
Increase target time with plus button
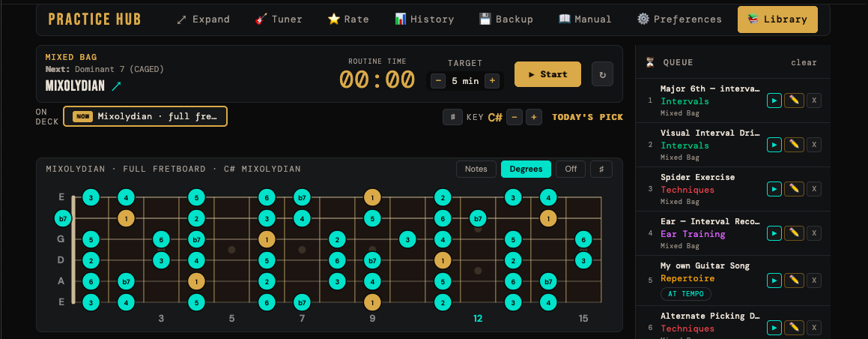[x=492, y=81]
